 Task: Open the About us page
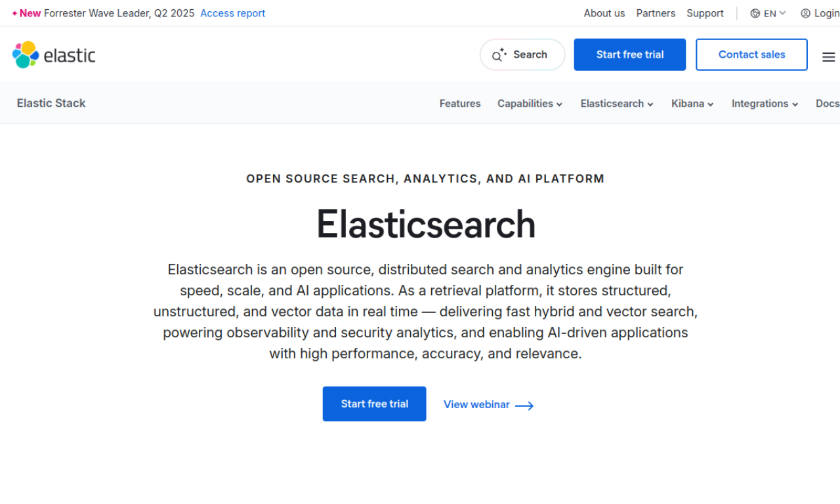[x=604, y=12]
